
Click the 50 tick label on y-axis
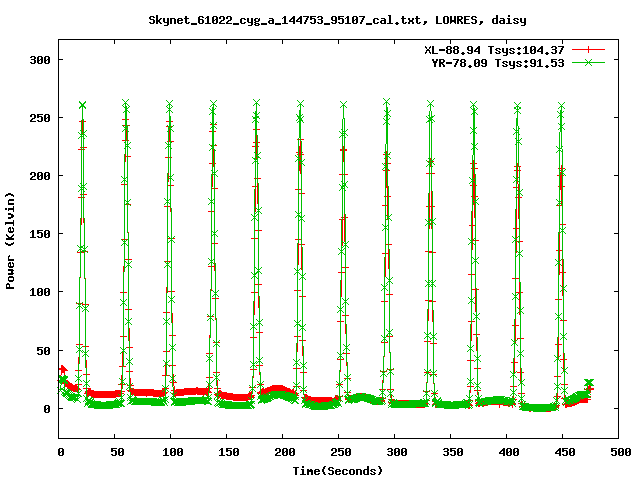coord(41,350)
